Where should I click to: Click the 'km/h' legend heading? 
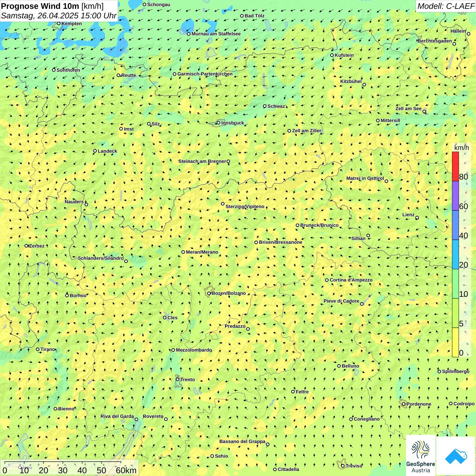(x=461, y=148)
